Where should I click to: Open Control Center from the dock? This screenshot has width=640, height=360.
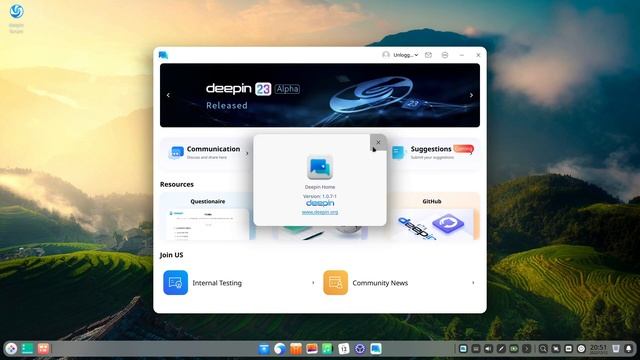coord(360,349)
